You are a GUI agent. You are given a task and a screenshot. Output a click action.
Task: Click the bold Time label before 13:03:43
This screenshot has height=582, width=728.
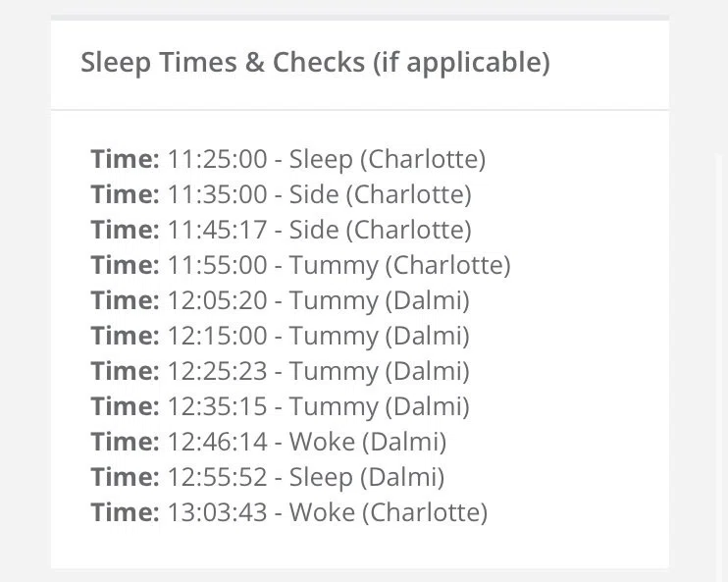pos(125,512)
